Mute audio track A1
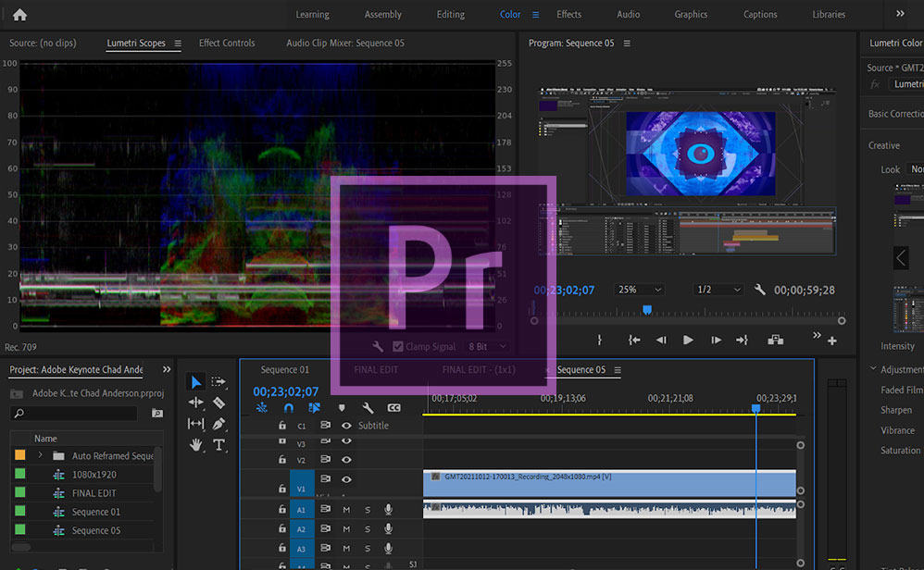The width and height of the screenshot is (924, 570). click(346, 510)
